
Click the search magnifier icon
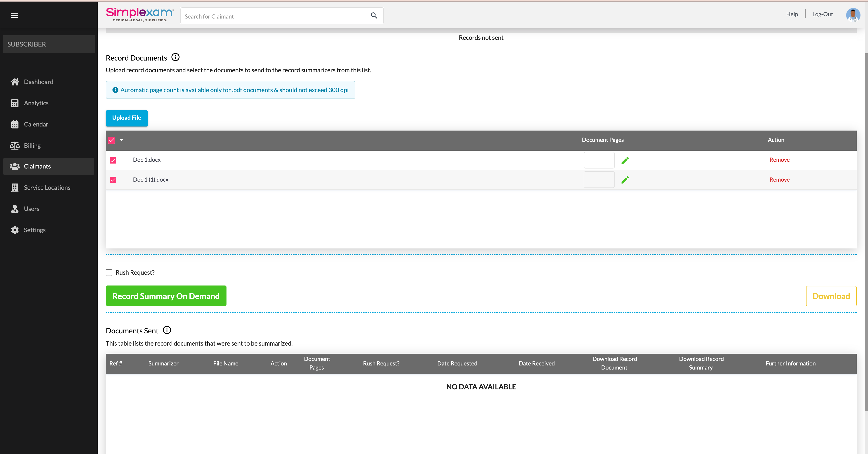click(x=374, y=16)
